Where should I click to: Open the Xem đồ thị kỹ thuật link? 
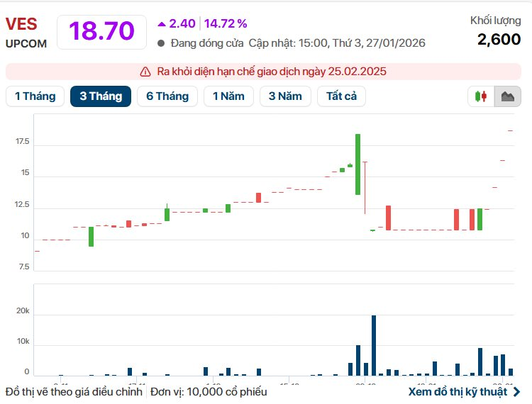click(x=458, y=391)
